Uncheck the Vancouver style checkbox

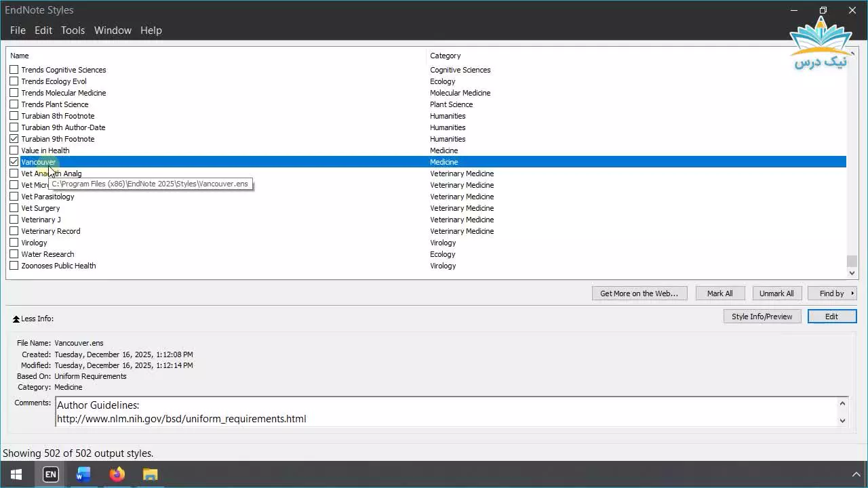pyautogui.click(x=14, y=162)
